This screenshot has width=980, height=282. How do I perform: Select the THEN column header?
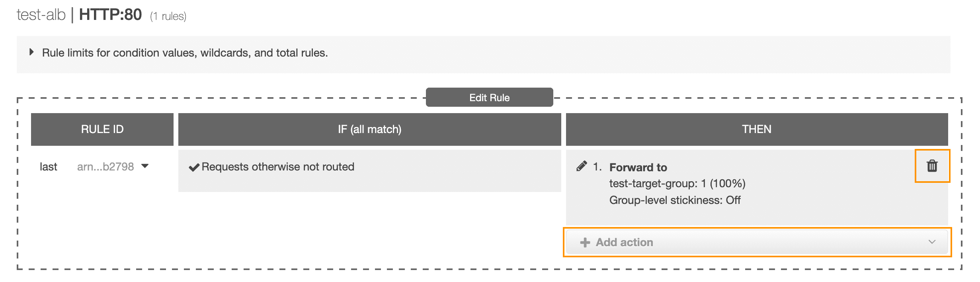(757, 129)
